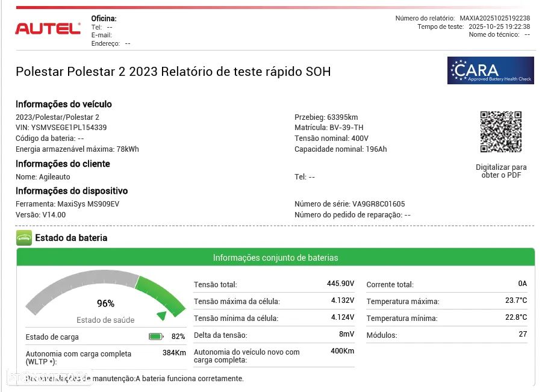Click Ferramenta: MaxiSys MS909EV
Image resolution: width=548 pixels, height=392 pixels.
pos(67,204)
